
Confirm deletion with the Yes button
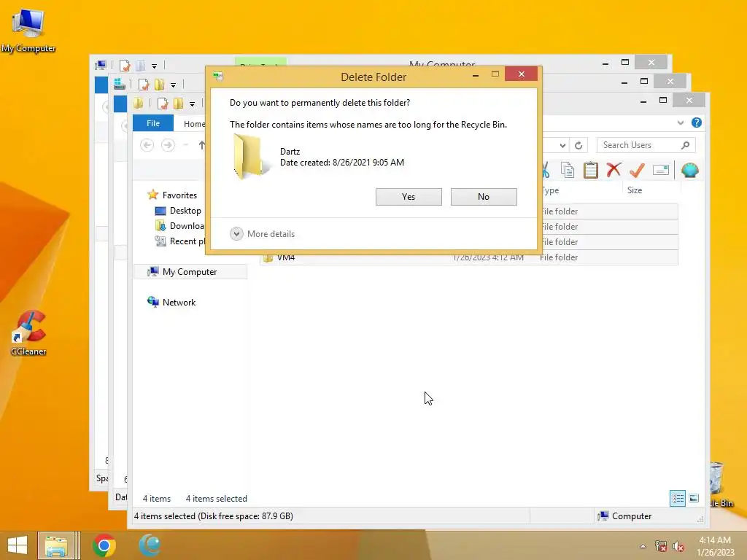point(409,197)
